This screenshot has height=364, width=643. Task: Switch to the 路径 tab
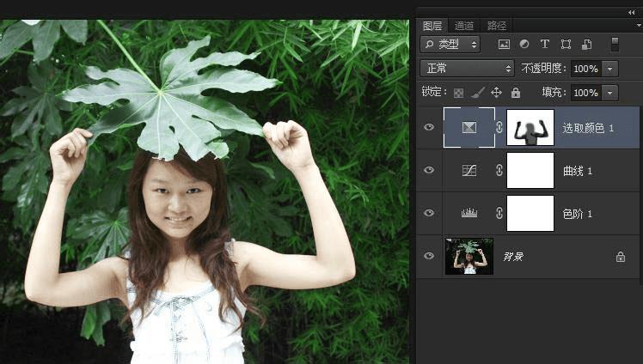497,26
